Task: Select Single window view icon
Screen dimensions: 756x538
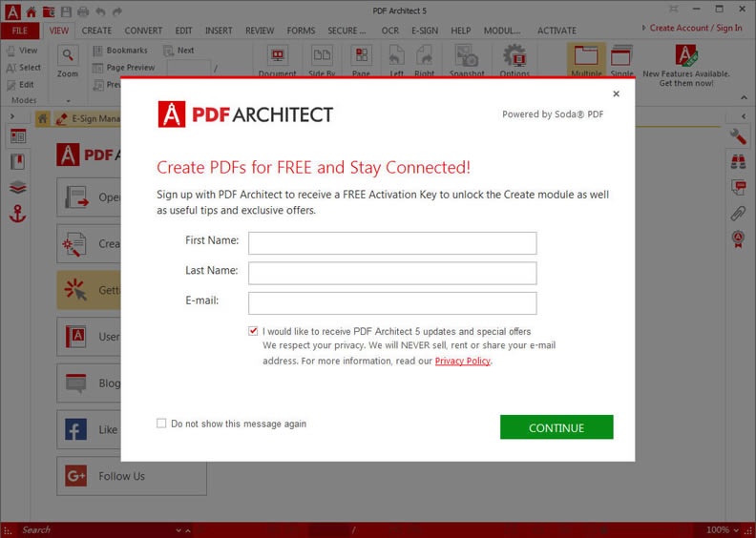Action: (x=621, y=56)
